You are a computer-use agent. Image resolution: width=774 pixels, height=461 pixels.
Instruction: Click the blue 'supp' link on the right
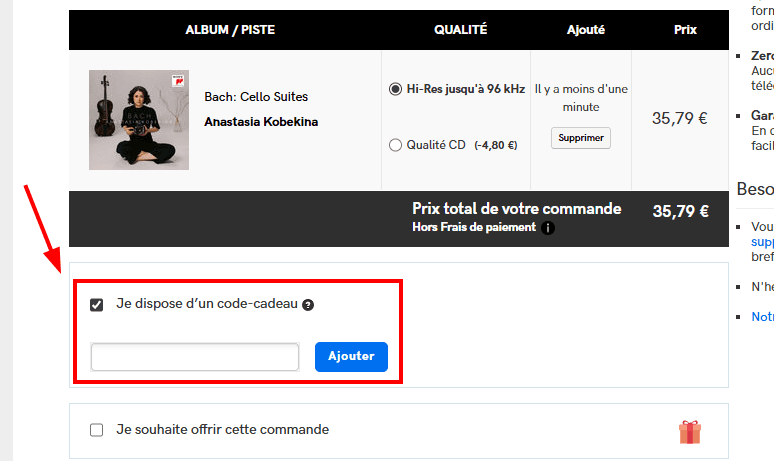pyautogui.click(x=762, y=242)
